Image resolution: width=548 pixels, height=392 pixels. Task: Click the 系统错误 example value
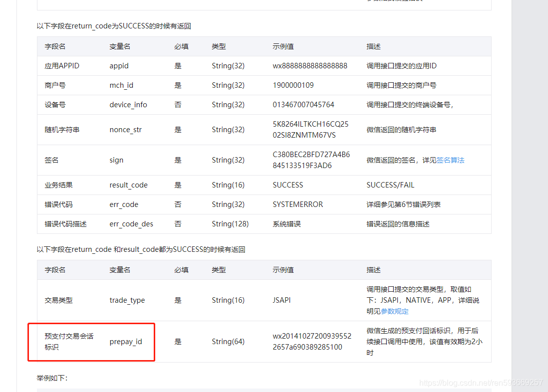click(286, 224)
